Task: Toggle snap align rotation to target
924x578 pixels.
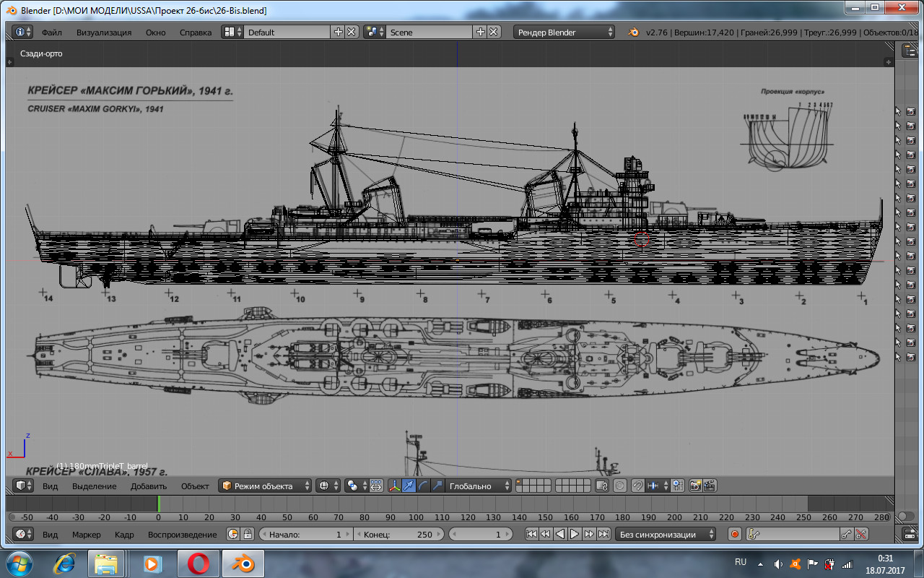Action: [x=676, y=486]
